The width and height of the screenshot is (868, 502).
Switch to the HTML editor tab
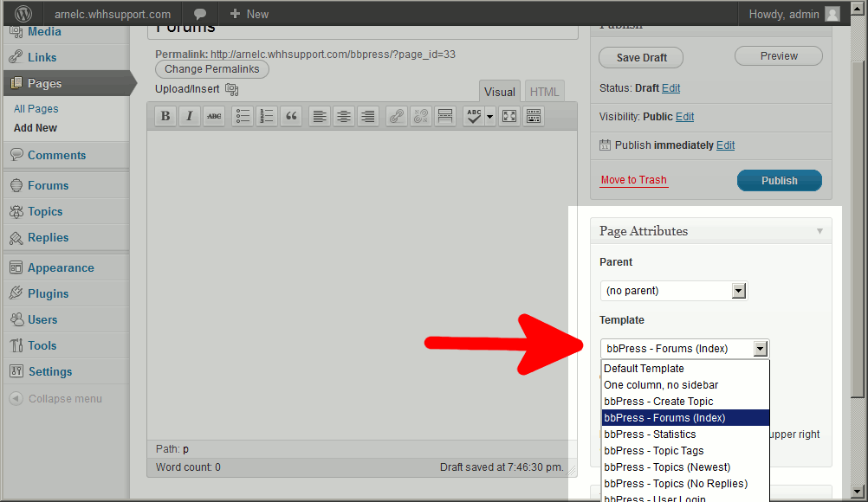coord(544,92)
